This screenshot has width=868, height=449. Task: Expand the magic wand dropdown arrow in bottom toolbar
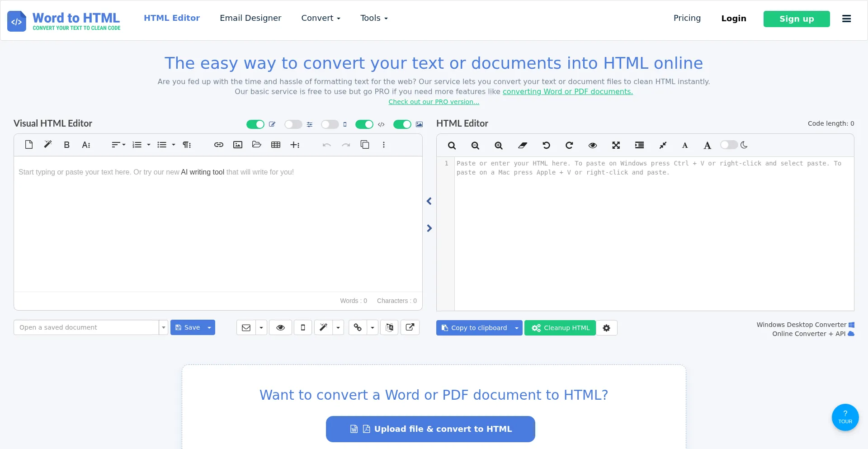point(338,327)
